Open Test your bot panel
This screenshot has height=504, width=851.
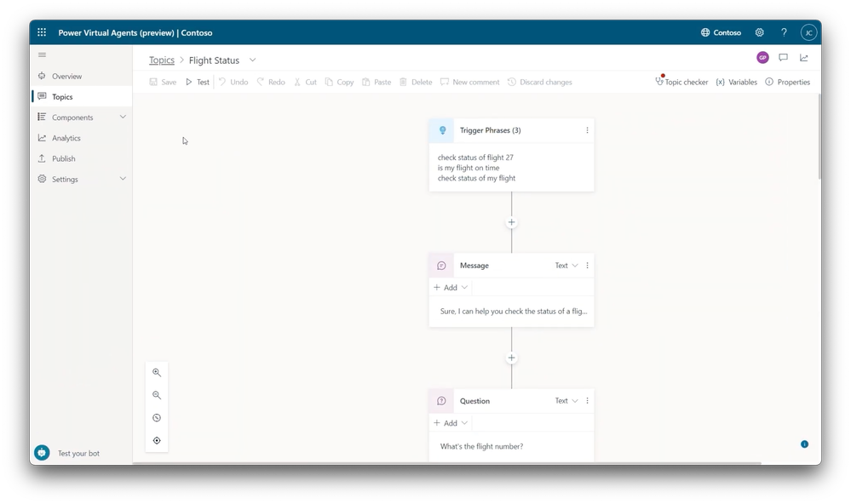67,453
